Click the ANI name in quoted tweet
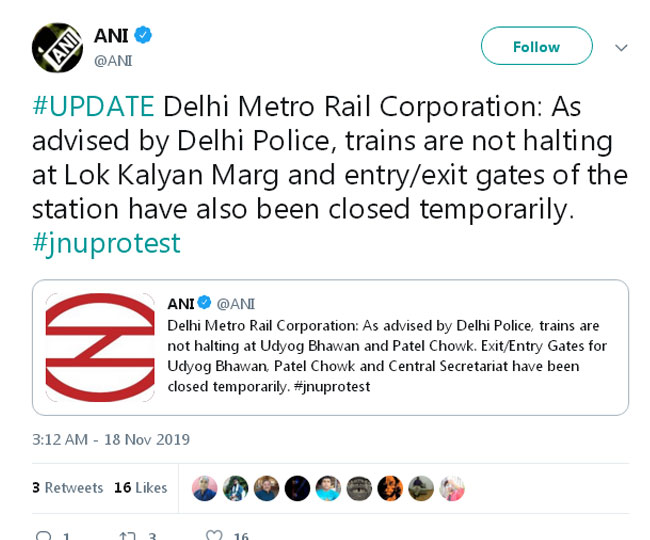 [x=180, y=303]
